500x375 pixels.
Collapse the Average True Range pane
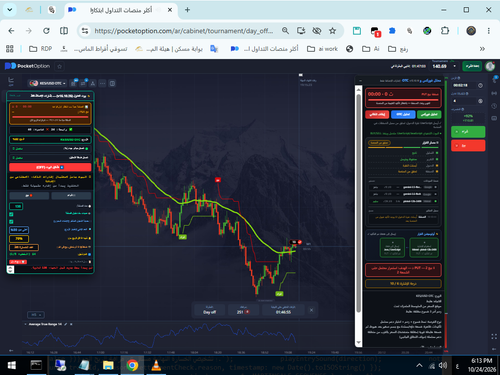26,324
